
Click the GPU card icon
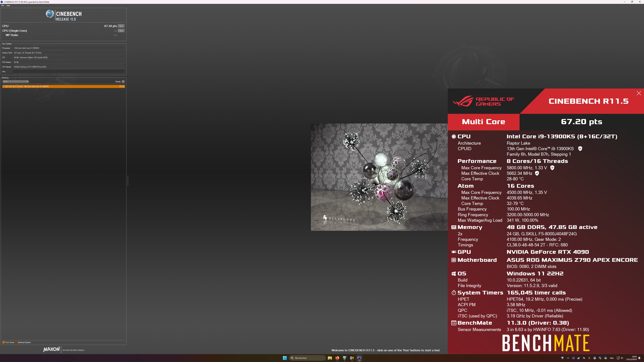point(453,252)
